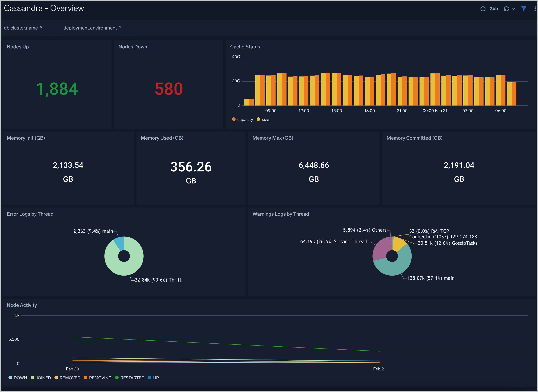The height and width of the screenshot is (392, 538).
Task: Toggle the REMOVING legend series
Action: pos(98,378)
